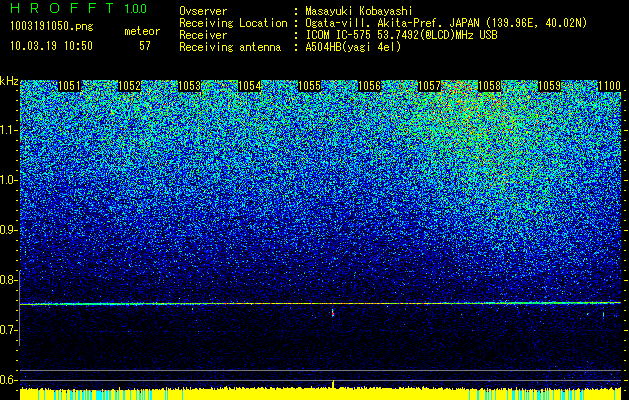Select observer name Masayuki Kobayashi

tap(359, 11)
